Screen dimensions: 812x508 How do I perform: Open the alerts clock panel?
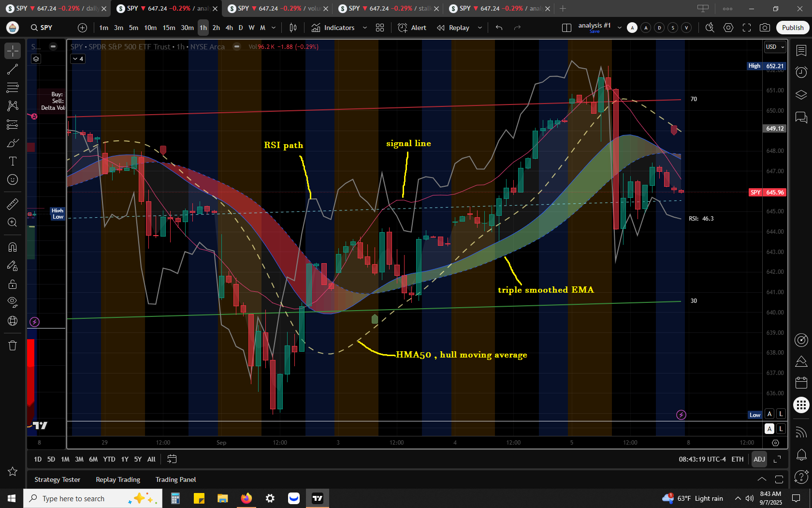(x=801, y=72)
